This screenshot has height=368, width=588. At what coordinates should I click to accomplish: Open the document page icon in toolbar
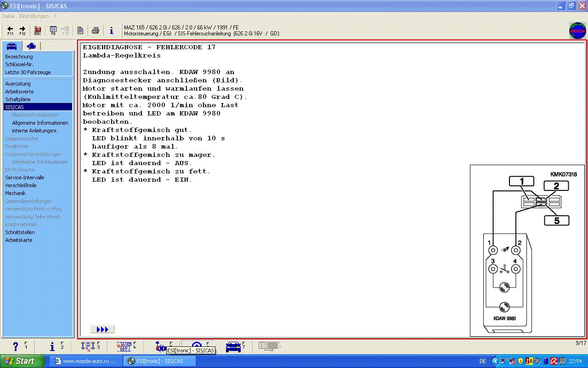click(x=80, y=30)
